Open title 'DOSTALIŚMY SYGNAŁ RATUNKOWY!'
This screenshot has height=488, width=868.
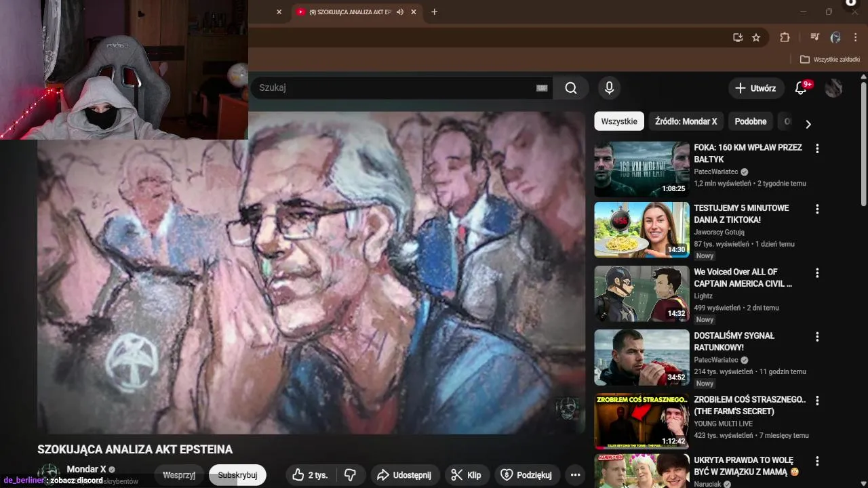[734, 341]
